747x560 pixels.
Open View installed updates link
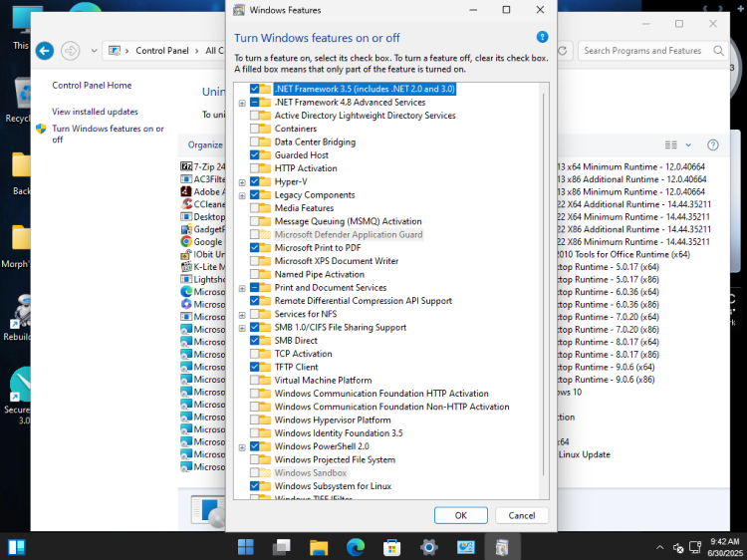tap(95, 112)
